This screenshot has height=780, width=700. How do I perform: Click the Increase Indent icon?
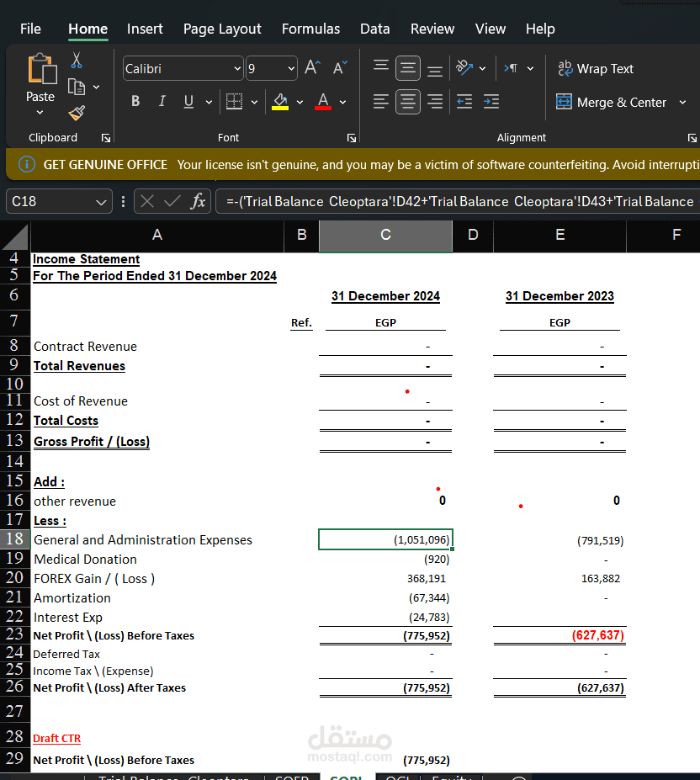point(491,102)
